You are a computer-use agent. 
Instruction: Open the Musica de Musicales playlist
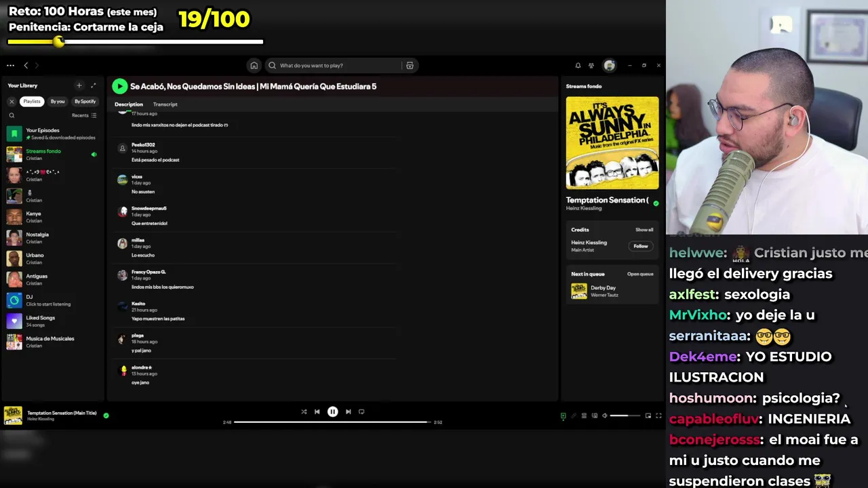53,342
